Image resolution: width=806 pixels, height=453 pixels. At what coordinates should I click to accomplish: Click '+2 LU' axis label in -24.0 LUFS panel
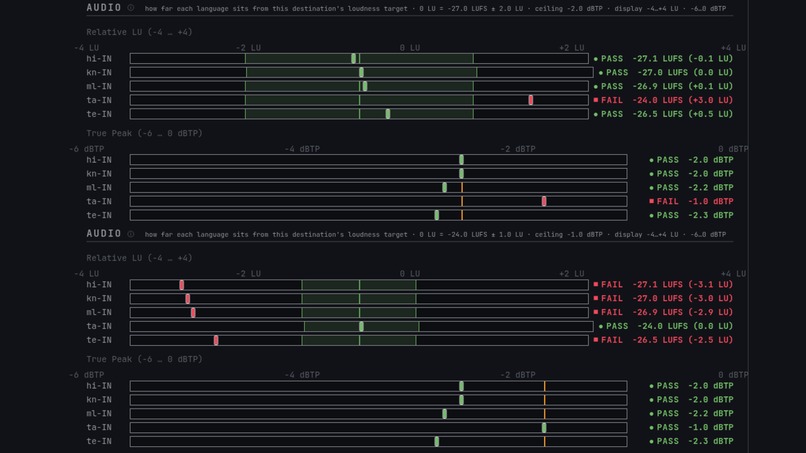tap(572, 274)
